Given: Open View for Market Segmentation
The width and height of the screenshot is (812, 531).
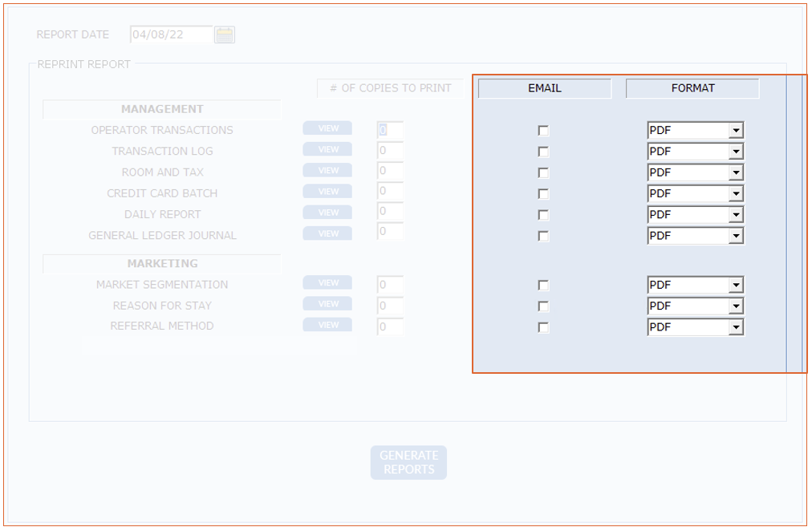Looking at the screenshot, I should point(327,283).
